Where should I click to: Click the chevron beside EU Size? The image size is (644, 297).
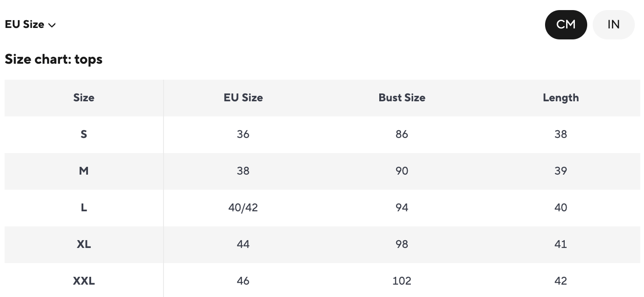click(52, 25)
